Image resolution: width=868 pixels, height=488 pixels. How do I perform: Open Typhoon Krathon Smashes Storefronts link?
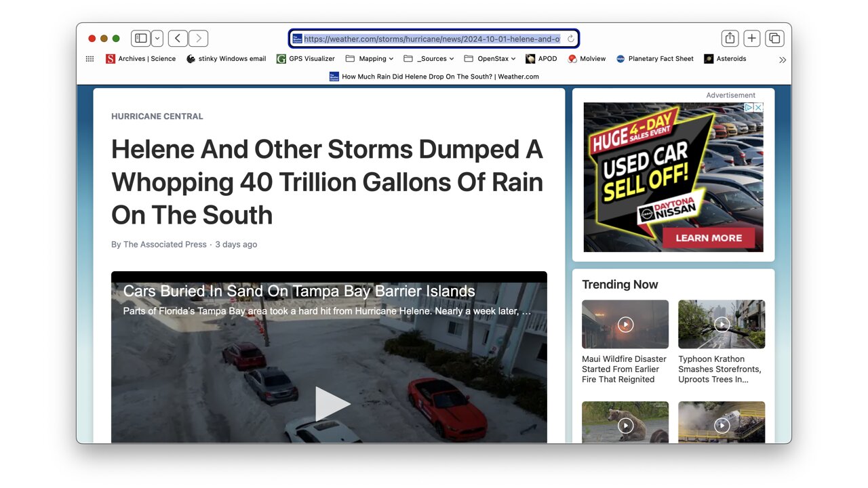click(719, 369)
